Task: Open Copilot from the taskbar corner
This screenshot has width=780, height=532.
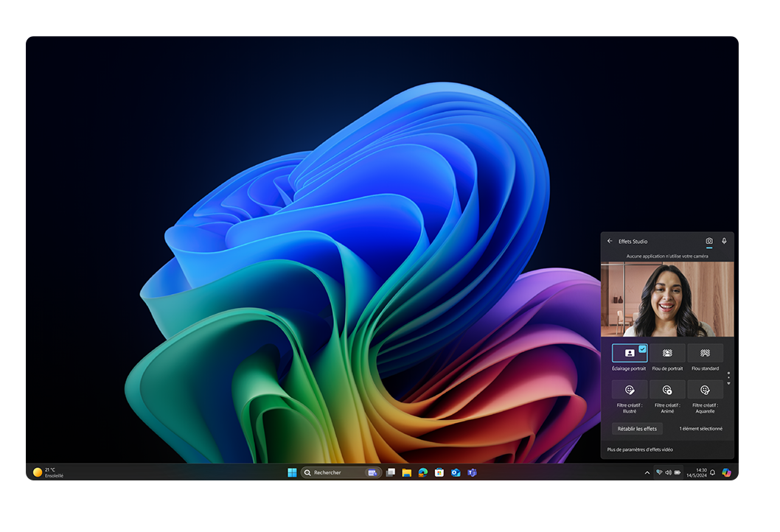Action: click(x=726, y=472)
